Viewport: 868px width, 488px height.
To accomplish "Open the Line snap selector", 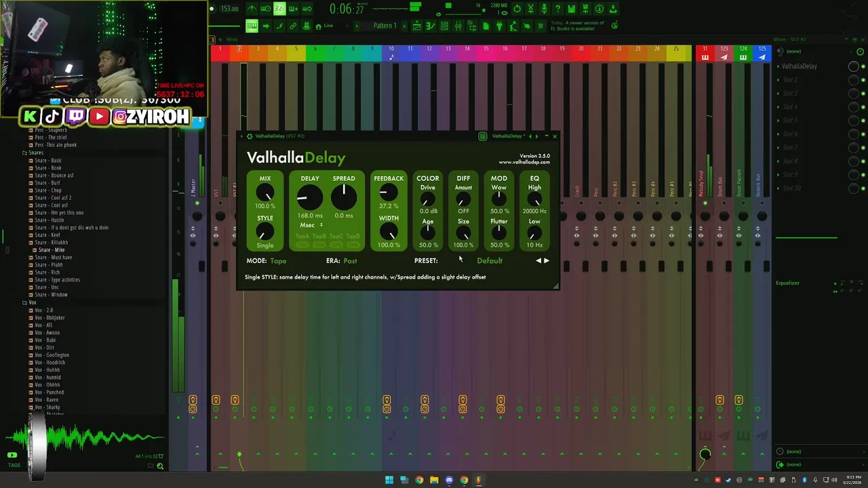I will [329, 26].
